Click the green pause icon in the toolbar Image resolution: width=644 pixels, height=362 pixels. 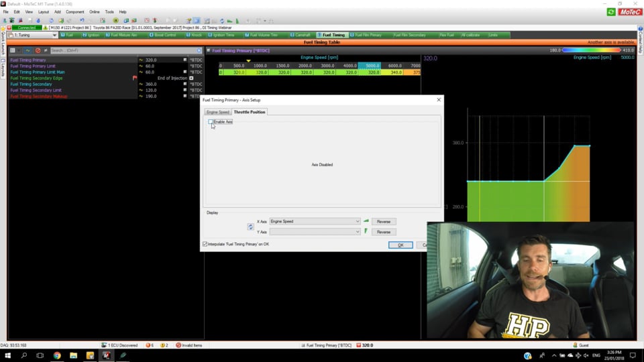coord(116,20)
